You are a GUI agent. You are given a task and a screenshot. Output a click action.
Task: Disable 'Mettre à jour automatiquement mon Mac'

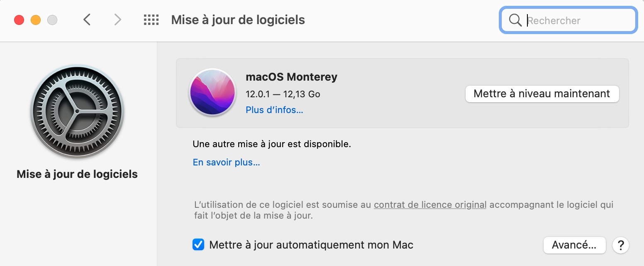[198, 245]
